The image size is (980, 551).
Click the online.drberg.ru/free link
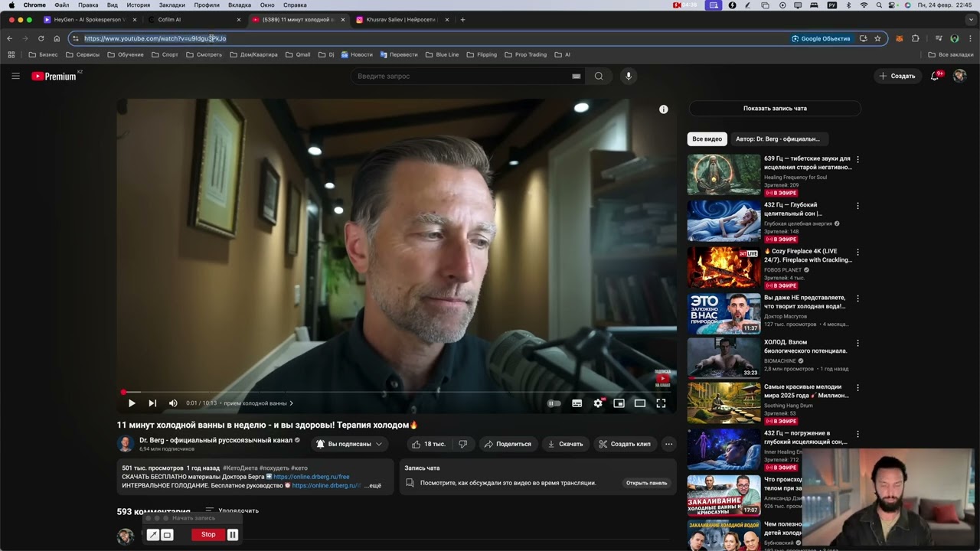[311, 477]
